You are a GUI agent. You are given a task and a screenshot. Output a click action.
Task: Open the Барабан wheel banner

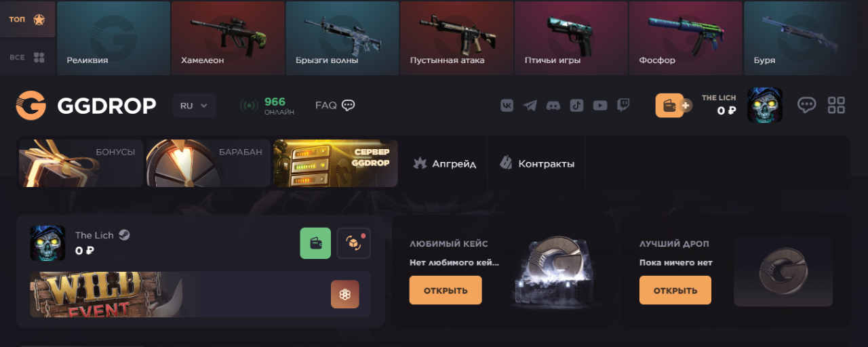click(208, 163)
